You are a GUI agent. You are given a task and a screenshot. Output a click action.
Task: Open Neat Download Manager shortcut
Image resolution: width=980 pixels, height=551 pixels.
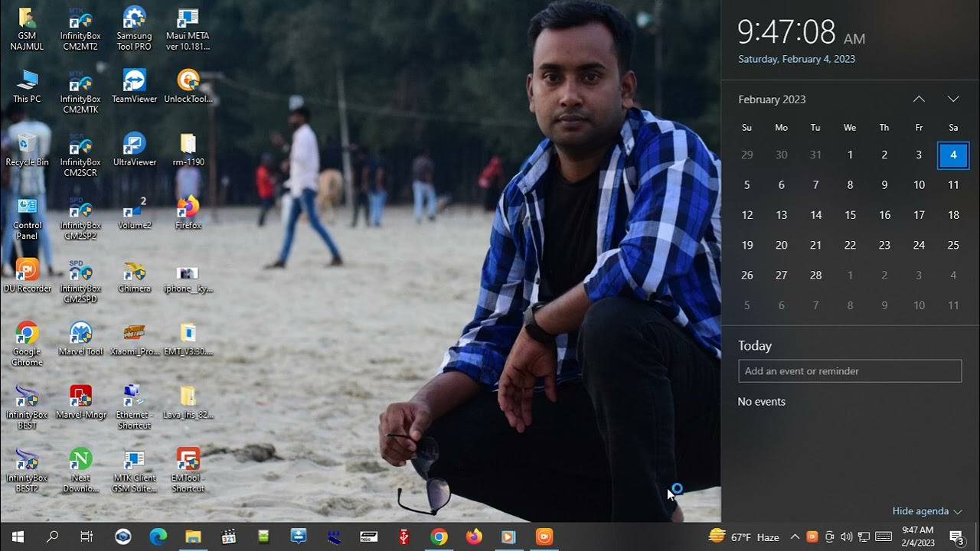(80, 471)
